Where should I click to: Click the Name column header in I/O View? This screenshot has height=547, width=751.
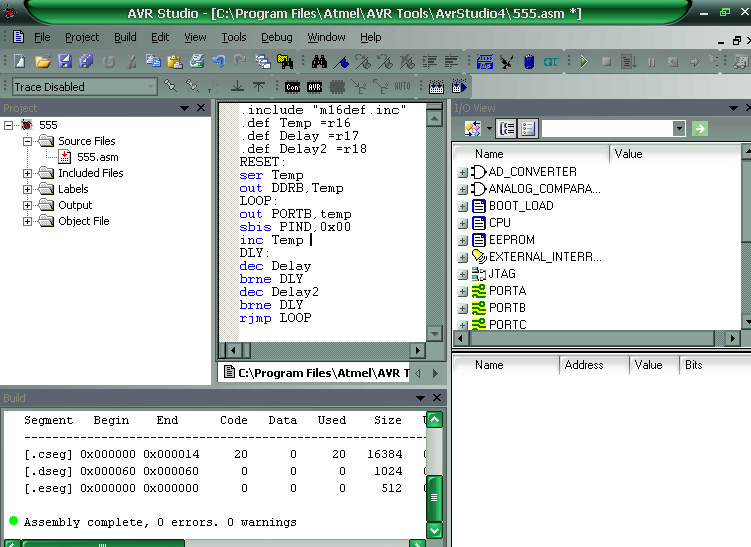click(x=489, y=154)
